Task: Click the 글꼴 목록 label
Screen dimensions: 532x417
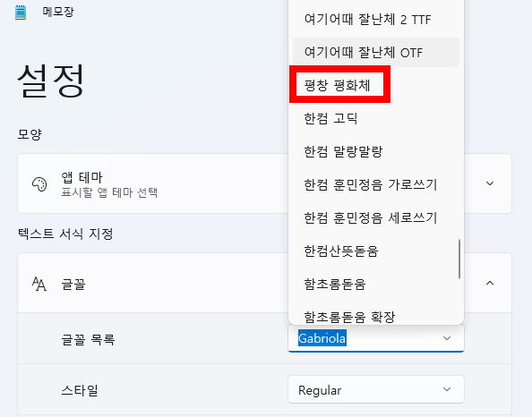Action: (88, 339)
